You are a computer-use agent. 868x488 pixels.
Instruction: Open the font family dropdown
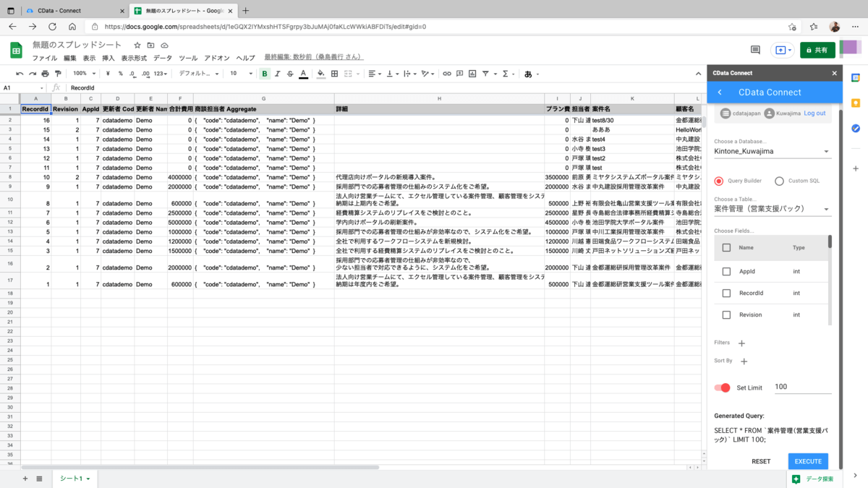coord(199,74)
